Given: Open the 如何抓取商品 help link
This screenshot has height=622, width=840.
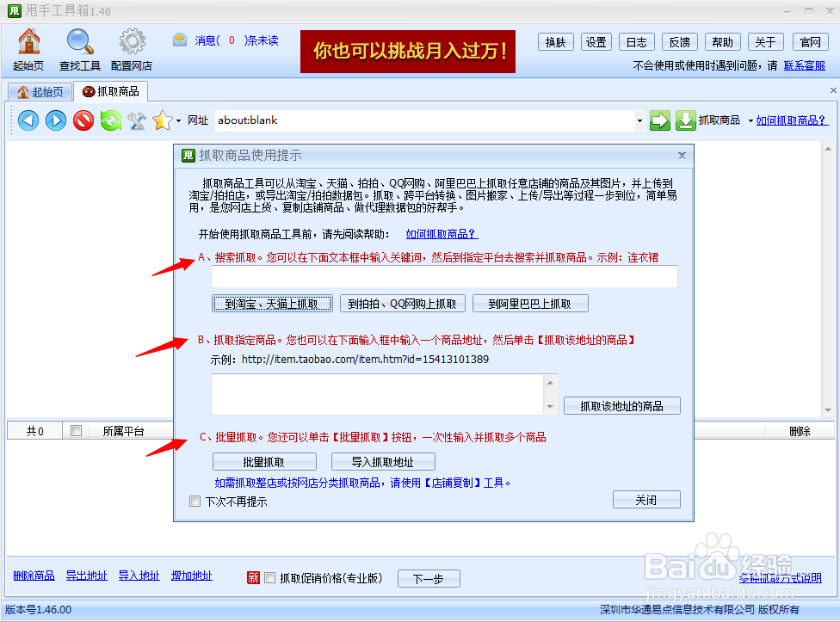Looking at the screenshot, I should click(790, 120).
